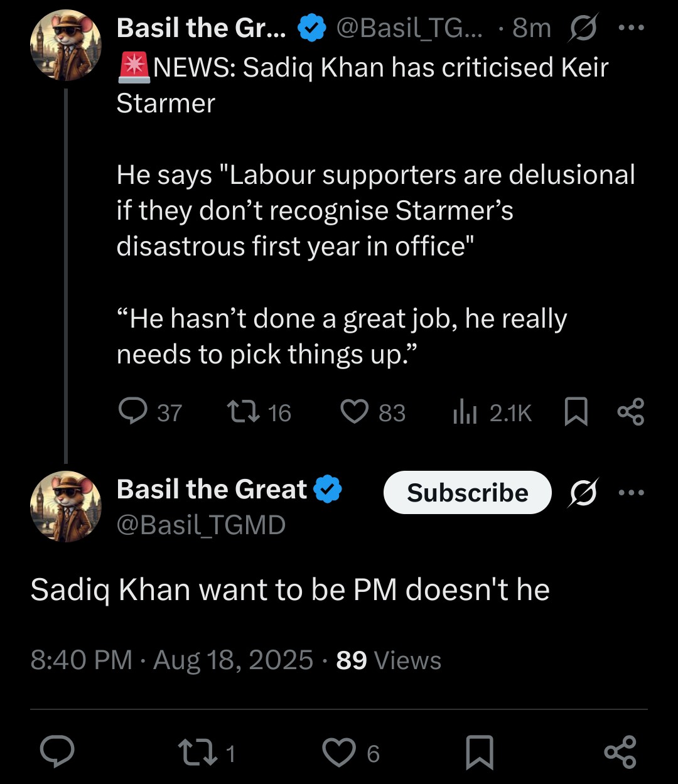Share the parent news tweet
This screenshot has height=784, width=678.
[631, 412]
